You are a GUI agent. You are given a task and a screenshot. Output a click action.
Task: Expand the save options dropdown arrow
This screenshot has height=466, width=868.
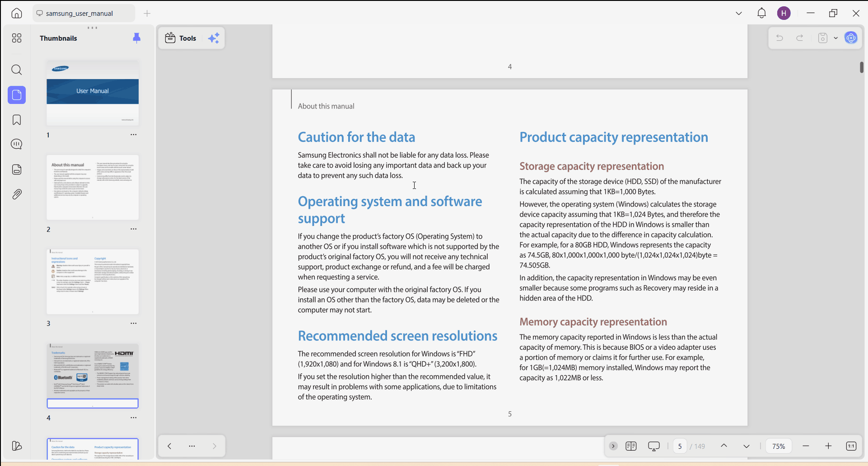(836, 38)
